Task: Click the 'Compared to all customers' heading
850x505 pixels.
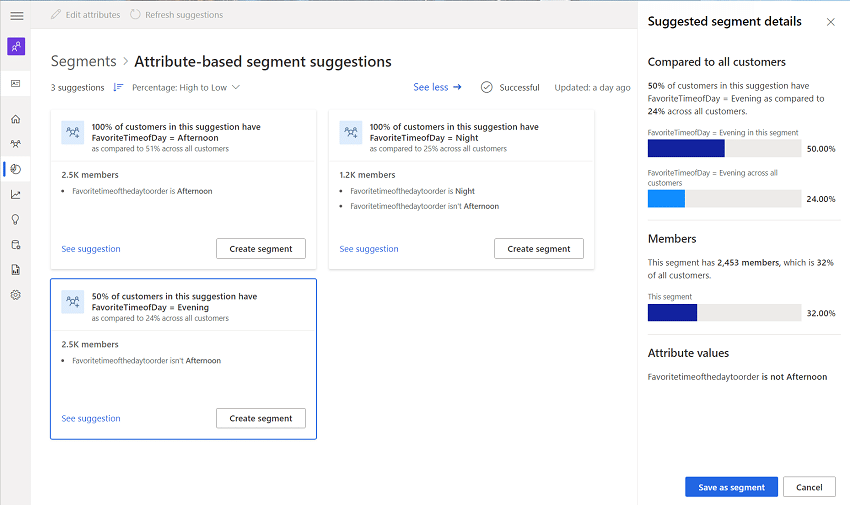Action: (x=717, y=62)
